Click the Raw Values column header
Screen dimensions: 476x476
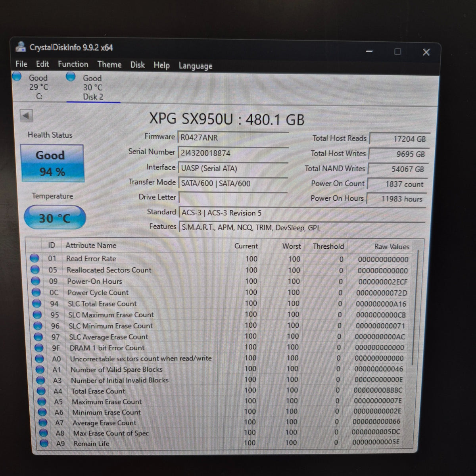click(x=392, y=247)
